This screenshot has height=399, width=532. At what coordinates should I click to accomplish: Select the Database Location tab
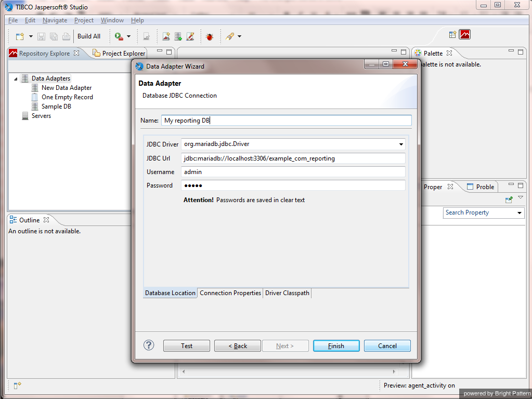(171, 293)
